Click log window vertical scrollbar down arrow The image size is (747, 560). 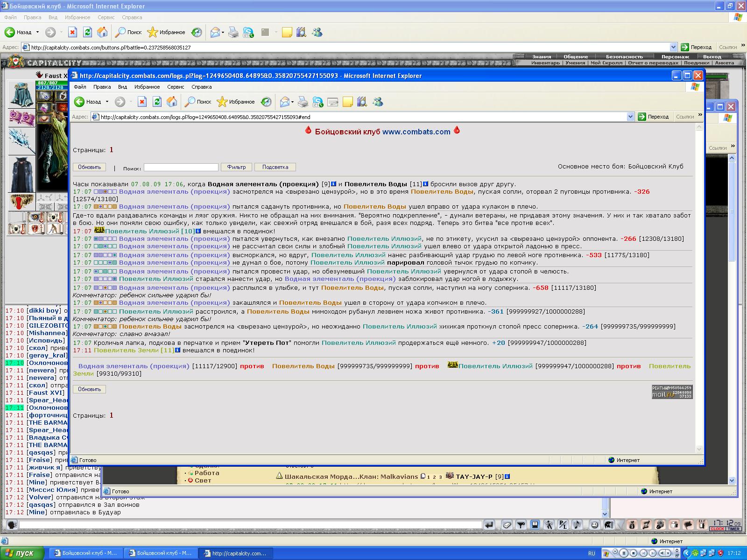point(699,449)
